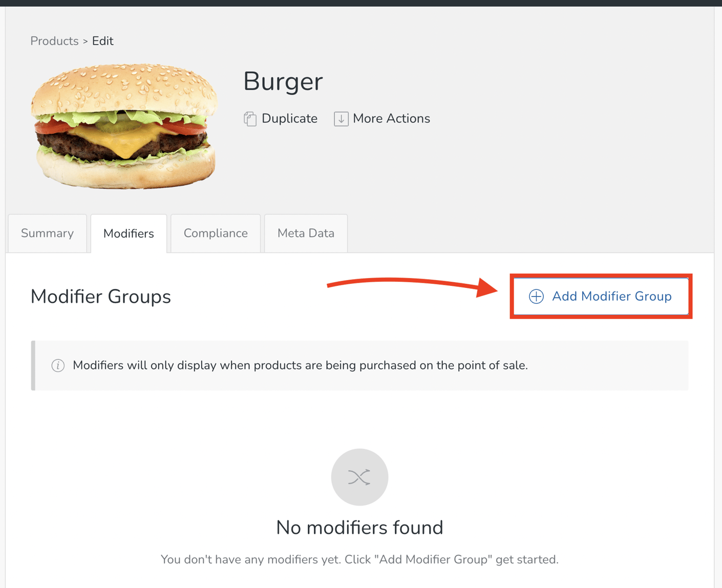Click the More Actions download arrow icon

(x=341, y=118)
